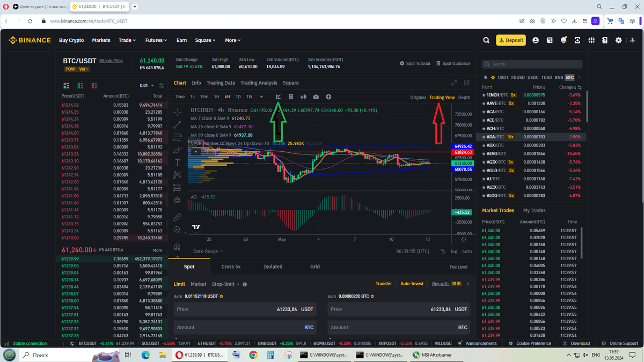Switch to Cross 5x margin tab
The image size is (644, 362).
231,267
